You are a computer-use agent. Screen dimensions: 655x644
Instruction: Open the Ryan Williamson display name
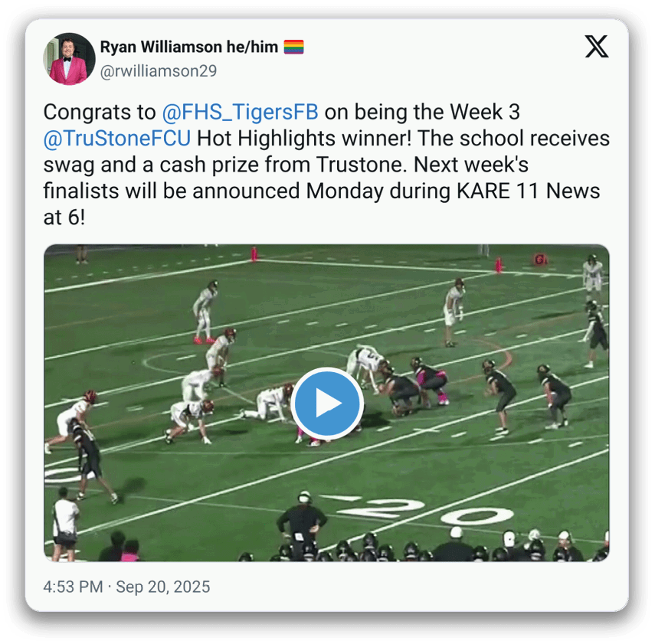tap(161, 47)
